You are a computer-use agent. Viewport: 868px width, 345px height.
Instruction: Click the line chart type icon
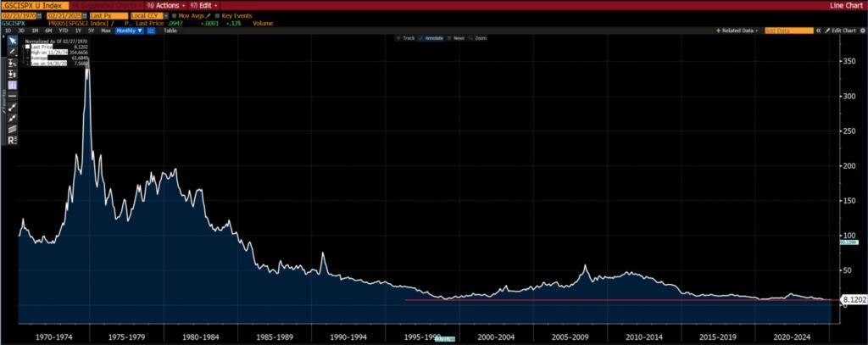point(152,31)
